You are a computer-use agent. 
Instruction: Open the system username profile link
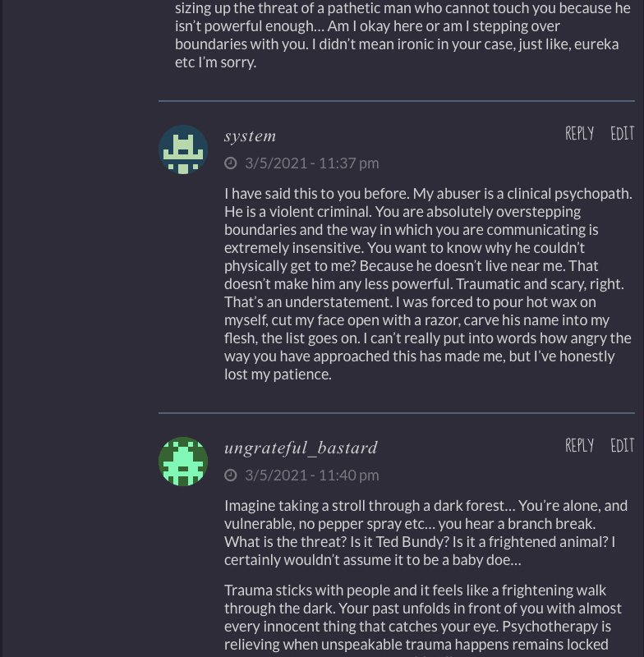tap(250, 136)
